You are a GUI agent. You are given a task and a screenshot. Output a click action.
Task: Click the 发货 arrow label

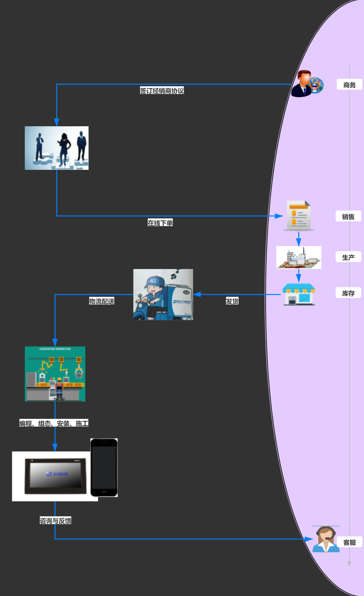pyautogui.click(x=232, y=301)
